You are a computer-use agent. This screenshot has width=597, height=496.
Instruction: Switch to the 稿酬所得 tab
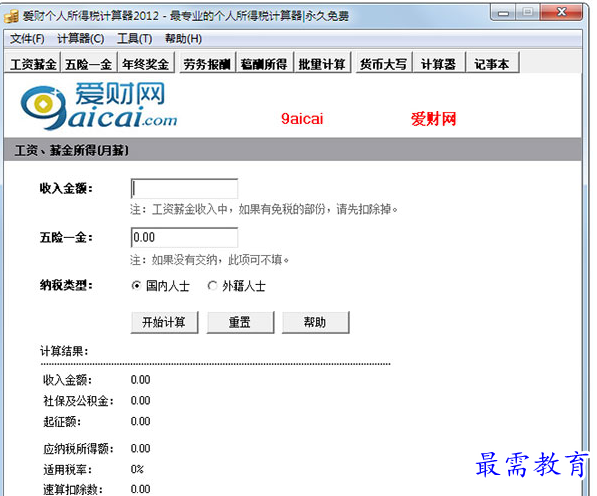pyautogui.click(x=264, y=64)
